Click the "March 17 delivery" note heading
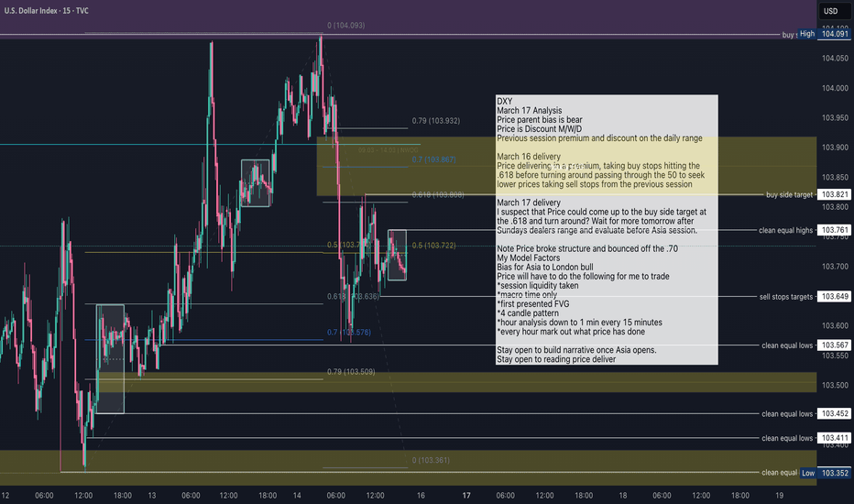This screenshot has height=504, width=854. [529, 203]
